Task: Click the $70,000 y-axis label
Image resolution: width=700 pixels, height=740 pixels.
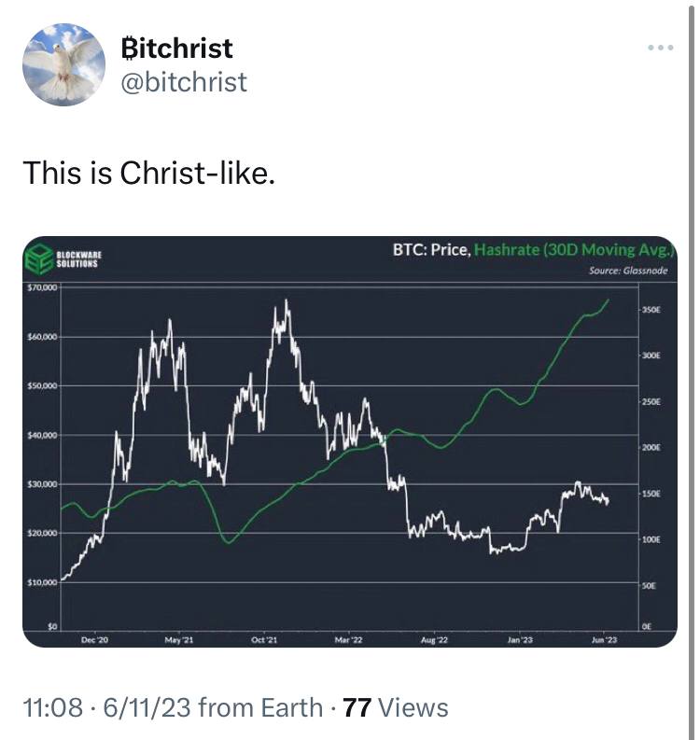Action: [x=42, y=287]
